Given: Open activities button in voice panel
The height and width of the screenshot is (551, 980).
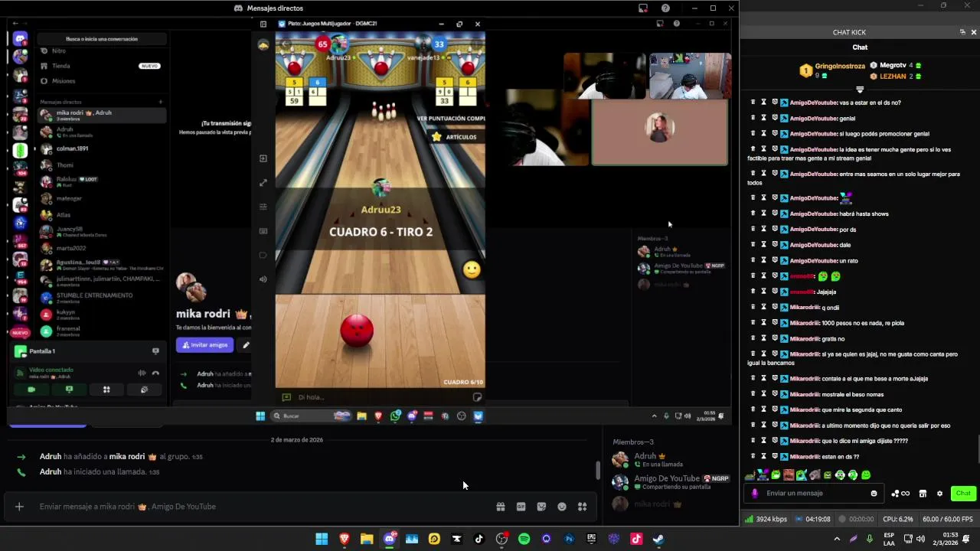Looking at the screenshot, I should pos(106,390).
